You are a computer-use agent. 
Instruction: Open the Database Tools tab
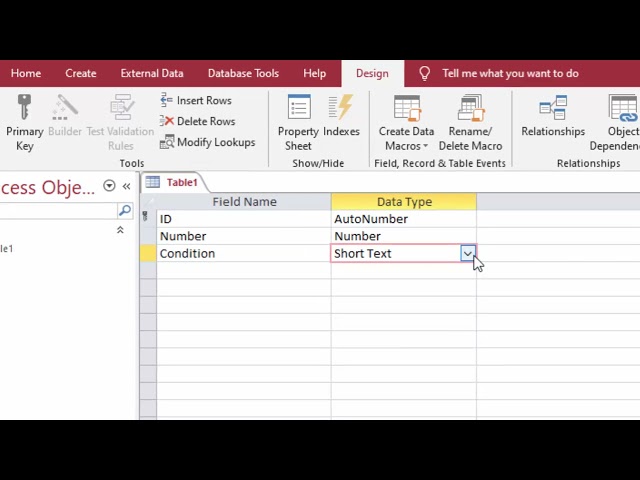[x=243, y=73]
